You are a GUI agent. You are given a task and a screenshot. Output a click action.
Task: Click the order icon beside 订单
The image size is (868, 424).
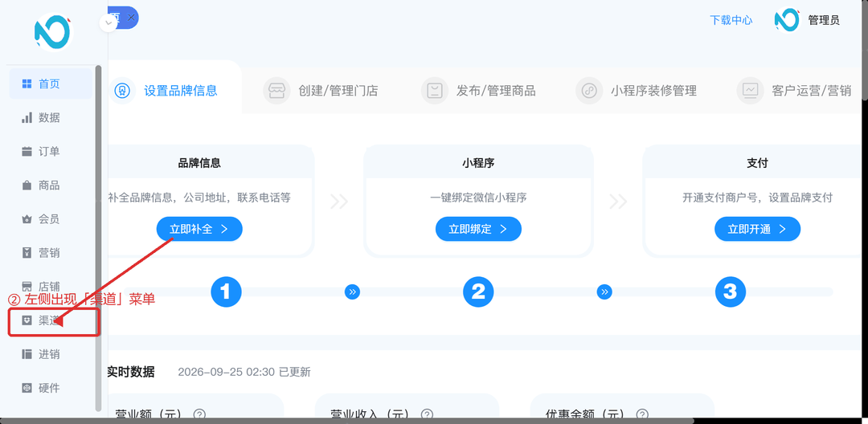click(x=27, y=152)
